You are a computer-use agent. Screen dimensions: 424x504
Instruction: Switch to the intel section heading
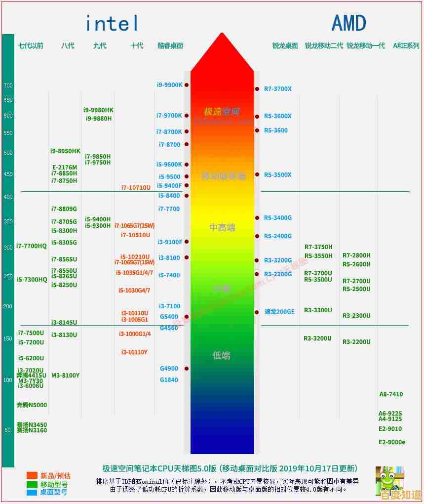tap(111, 22)
